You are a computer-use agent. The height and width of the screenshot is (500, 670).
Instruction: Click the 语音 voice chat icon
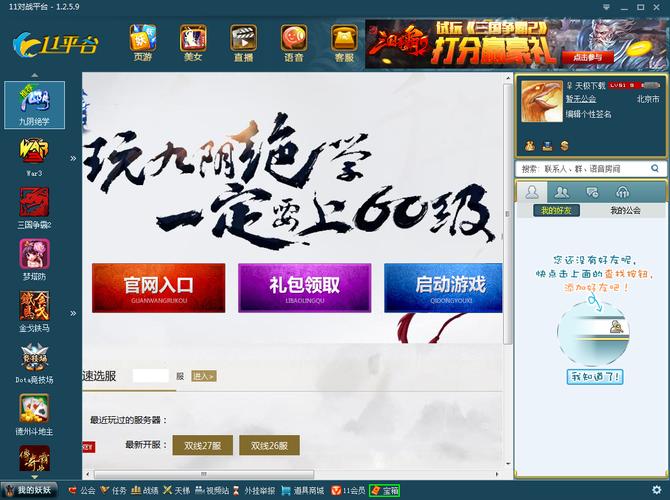[293, 44]
